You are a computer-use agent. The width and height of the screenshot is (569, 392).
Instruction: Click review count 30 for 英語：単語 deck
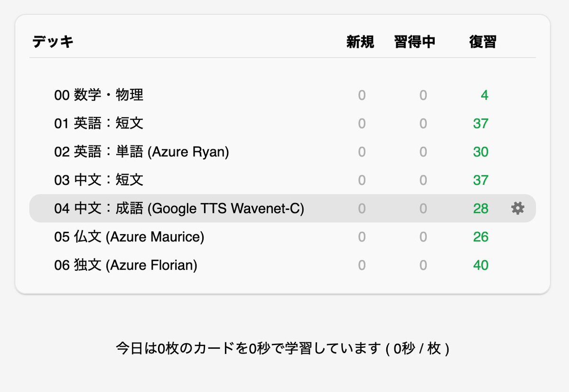pyautogui.click(x=481, y=152)
